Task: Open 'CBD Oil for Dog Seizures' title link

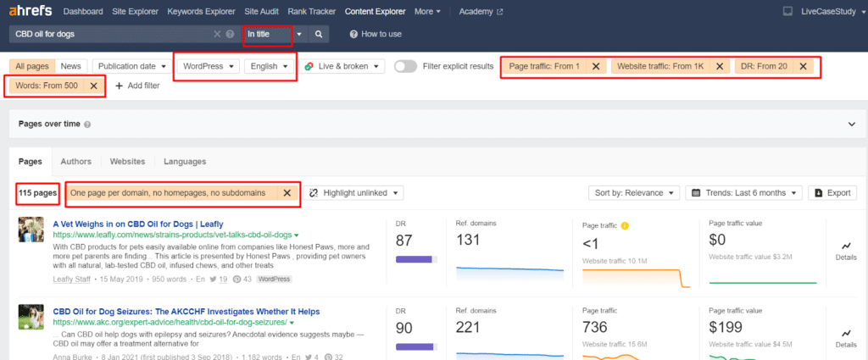Action: coord(186,312)
